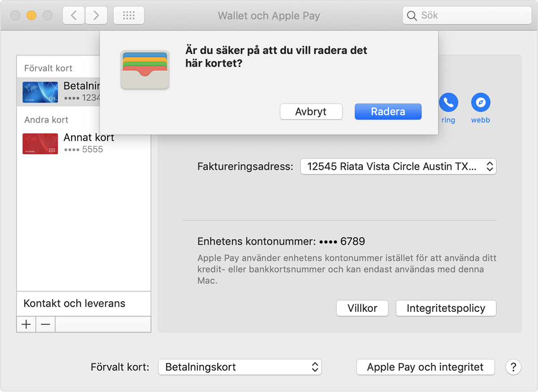
Task: Click the yellow minimize window button
Action: pos(31,16)
